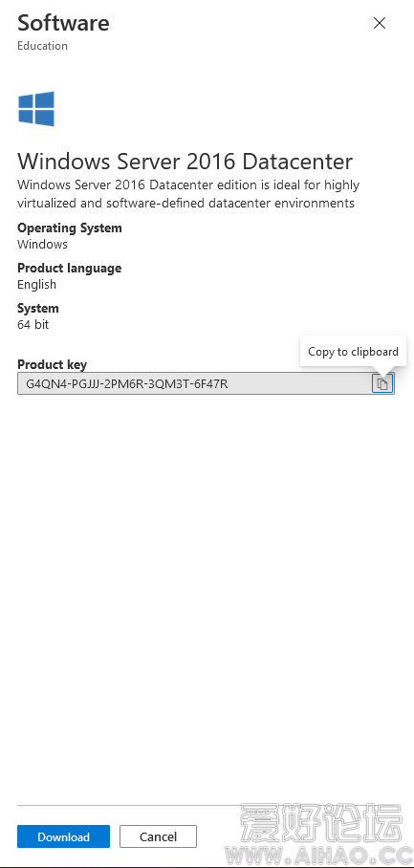The height and width of the screenshot is (868, 414).
Task: Click the English language value
Action: 36,285
